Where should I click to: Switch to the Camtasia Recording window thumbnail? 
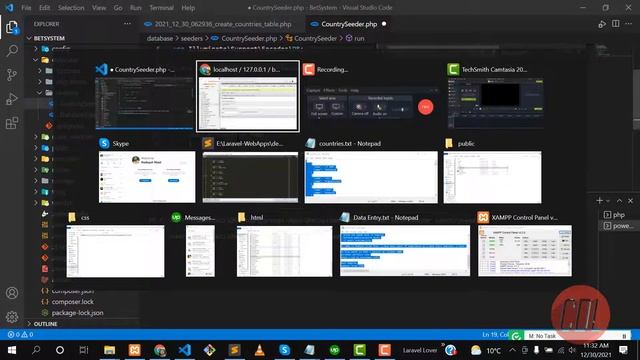[371, 97]
